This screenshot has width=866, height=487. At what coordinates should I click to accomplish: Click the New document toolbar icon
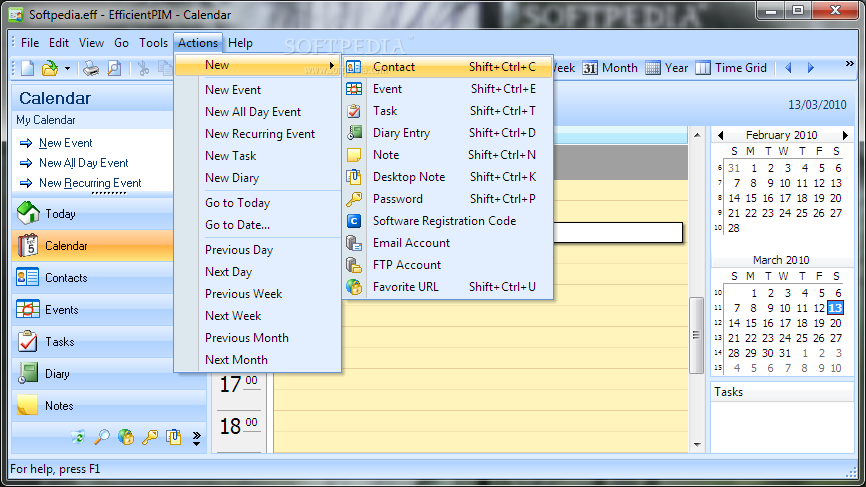(x=27, y=68)
